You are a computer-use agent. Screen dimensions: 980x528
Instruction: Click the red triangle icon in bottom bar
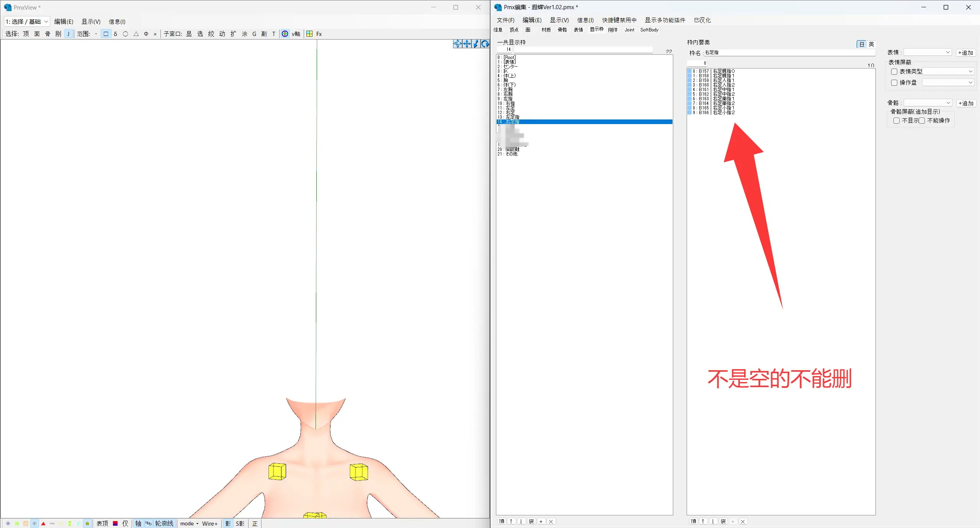pos(43,523)
